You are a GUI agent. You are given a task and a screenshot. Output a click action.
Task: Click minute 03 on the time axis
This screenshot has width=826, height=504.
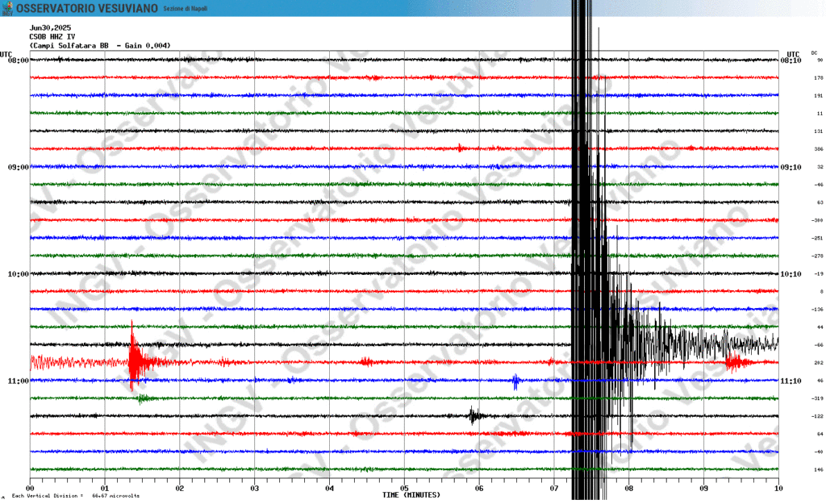coord(254,489)
